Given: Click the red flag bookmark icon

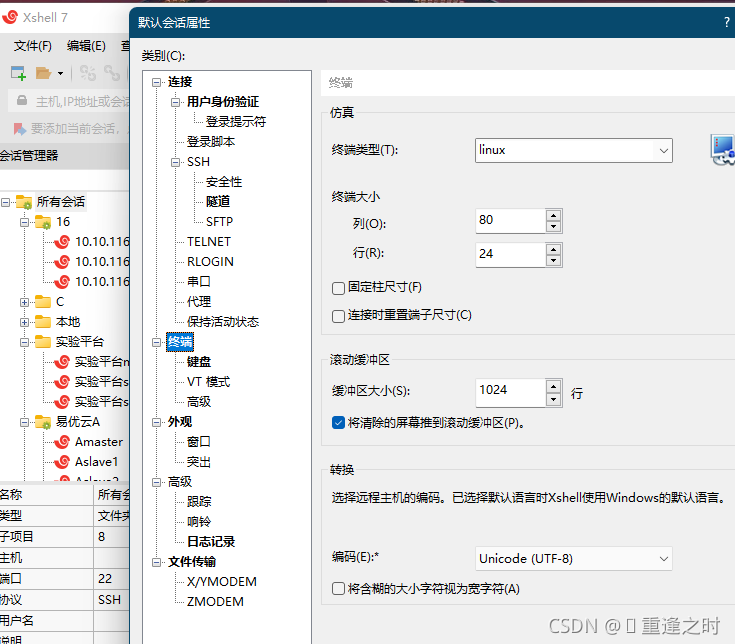Looking at the screenshot, I should tap(20, 128).
